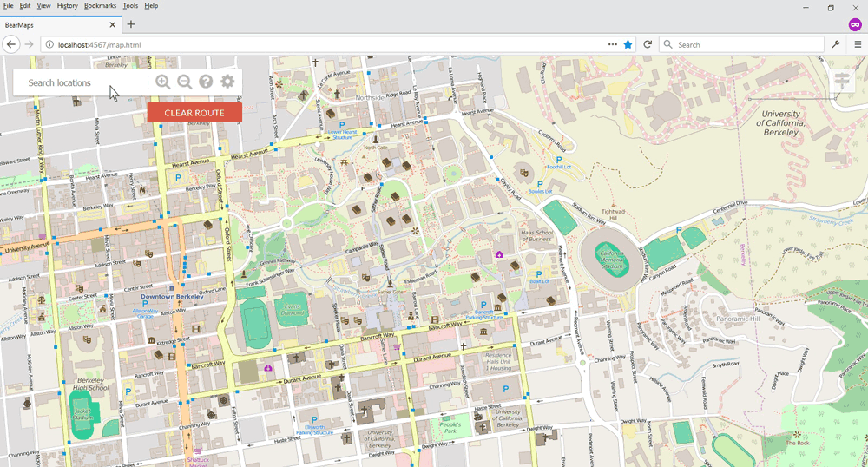Click the CLEAR ROUTE button
Image resolution: width=868 pixels, height=467 pixels.
(194, 112)
